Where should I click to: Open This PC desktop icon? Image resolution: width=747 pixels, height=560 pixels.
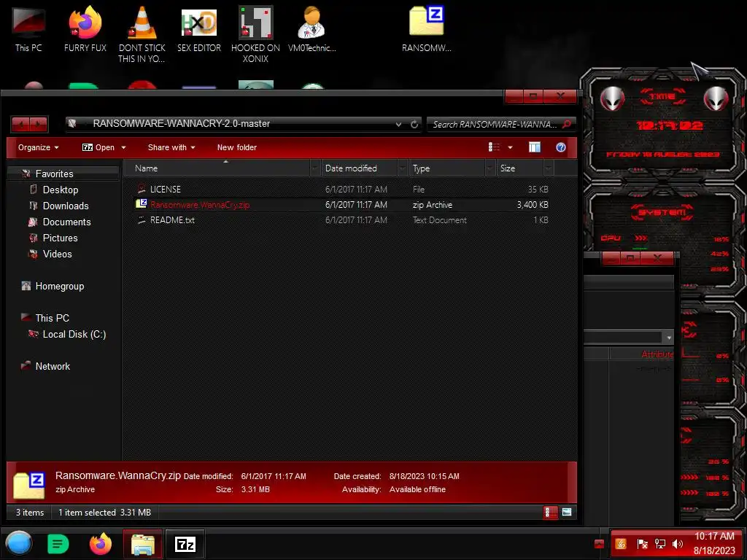28,29
